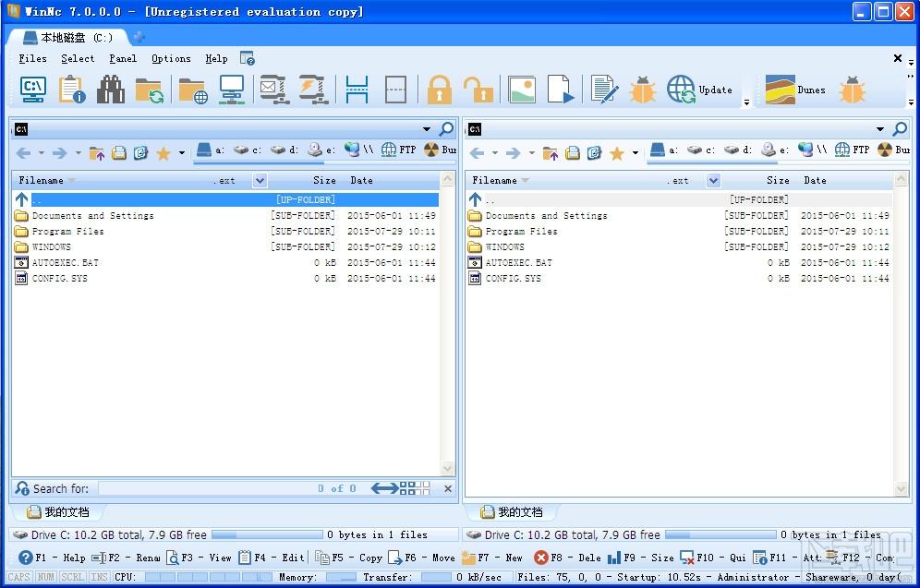Open the picture viewer toolbar icon

click(x=522, y=90)
